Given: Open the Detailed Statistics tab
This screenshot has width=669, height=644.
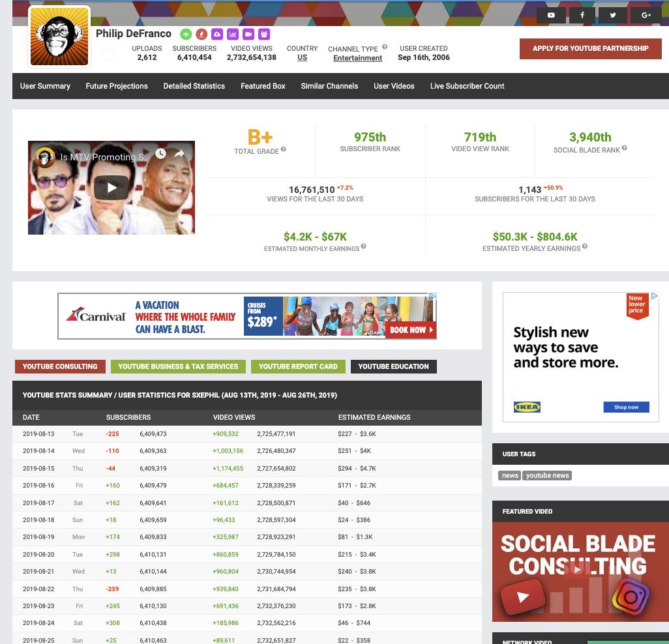Looking at the screenshot, I should pyautogui.click(x=194, y=86).
